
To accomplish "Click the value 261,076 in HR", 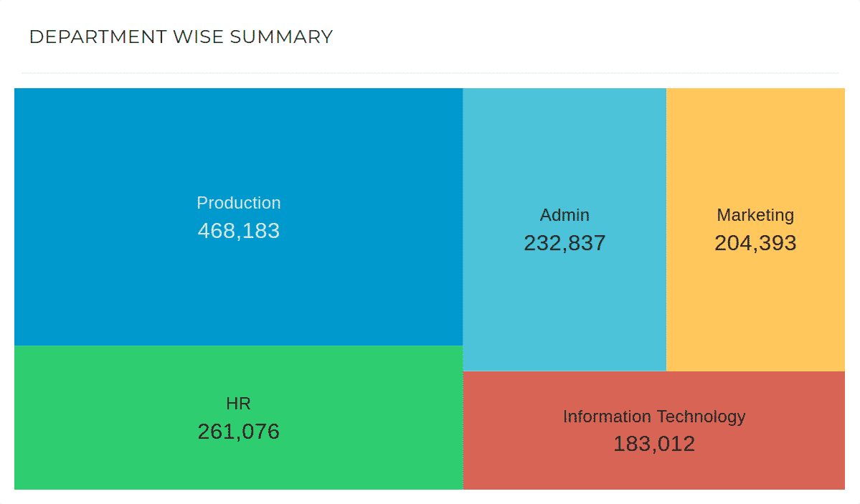I will coord(239,432).
